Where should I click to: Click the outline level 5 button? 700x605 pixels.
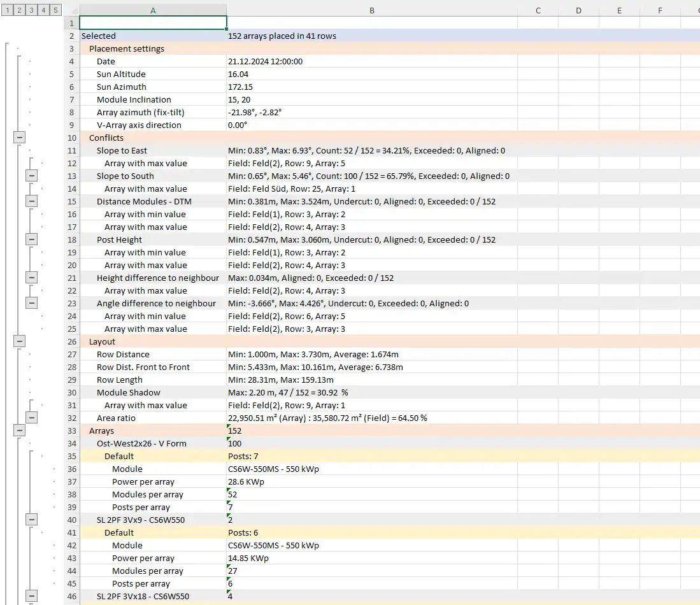55,10
